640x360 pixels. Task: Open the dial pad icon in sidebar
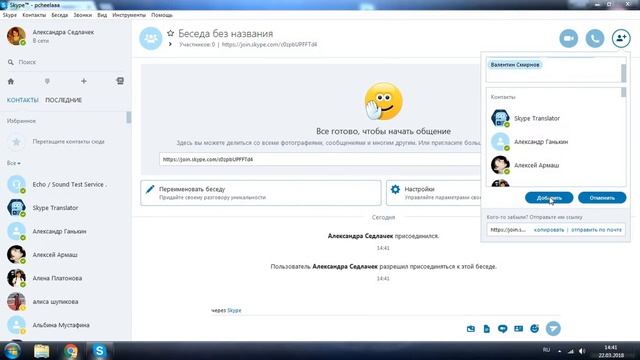click(x=47, y=81)
